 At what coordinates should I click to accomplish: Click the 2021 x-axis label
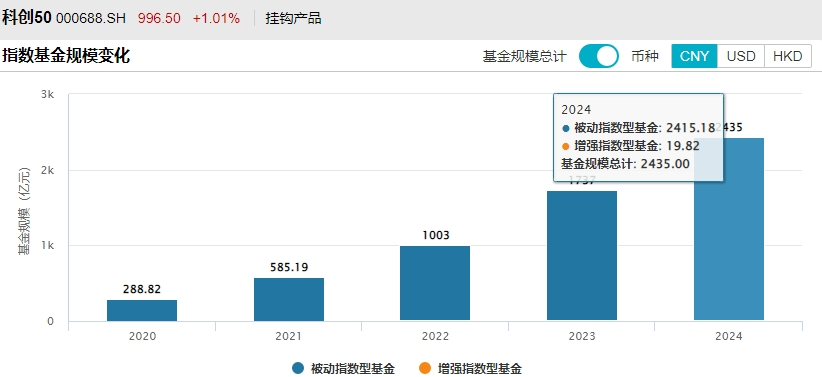point(289,337)
